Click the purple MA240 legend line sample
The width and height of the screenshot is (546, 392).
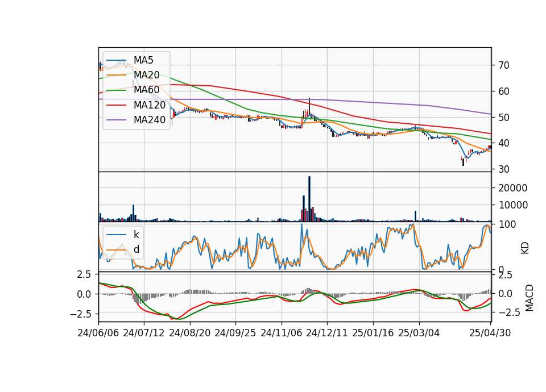click(x=116, y=120)
